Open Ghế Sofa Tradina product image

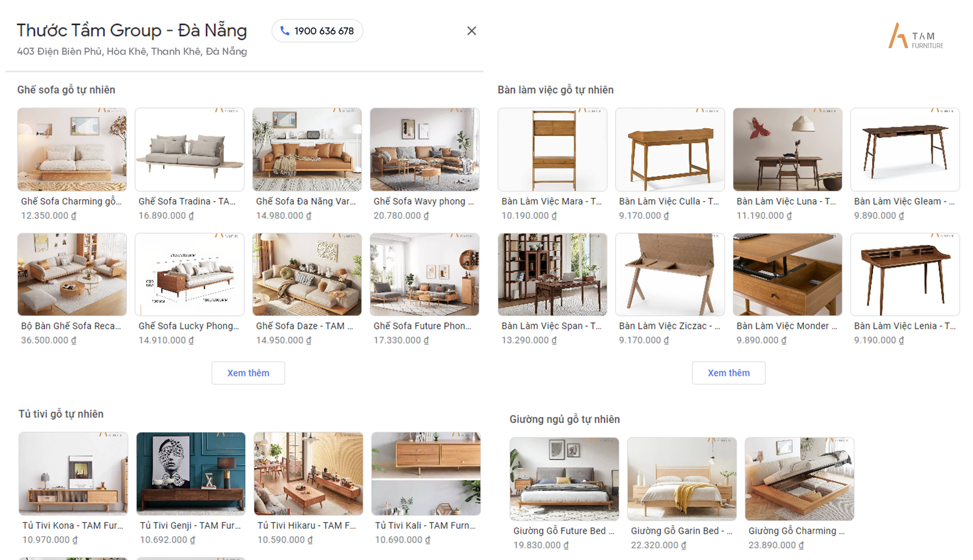point(190,150)
